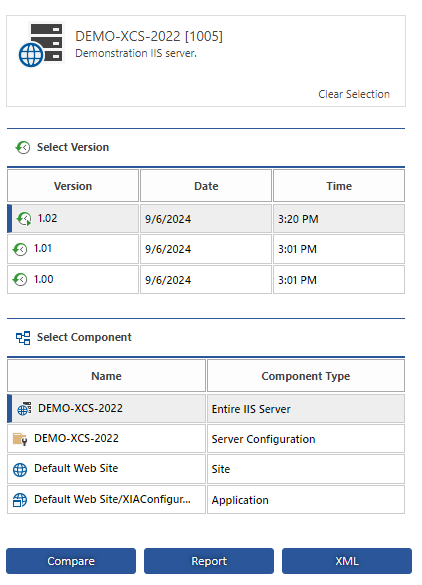Click the Select Version header icon
The height and width of the screenshot is (585, 422).
(23, 148)
